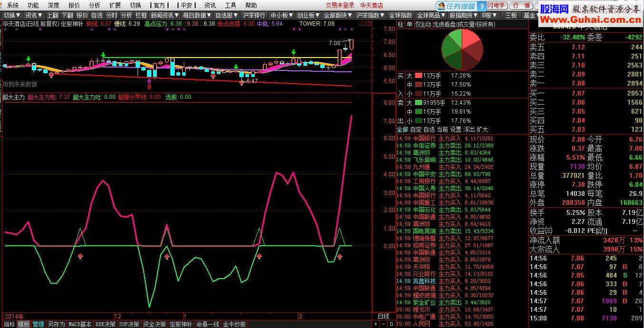Select the 当前 filter tab
The width and height of the screenshot is (644, 328).
(x=443, y=129)
